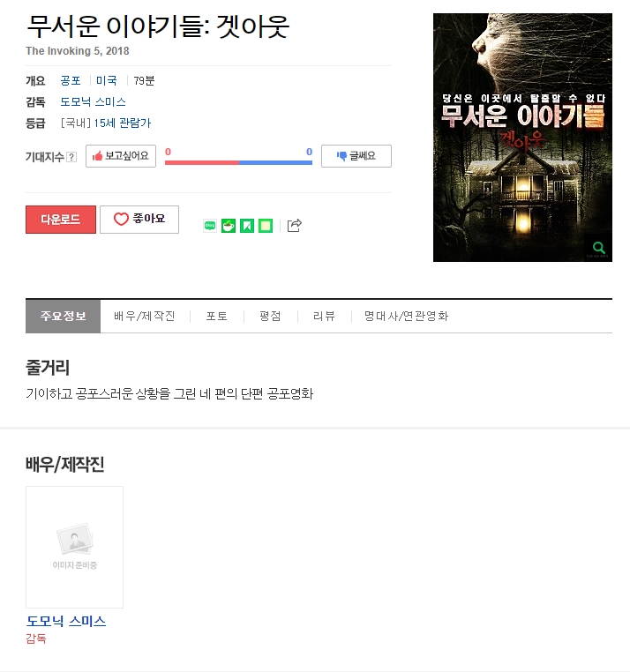The height and width of the screenshot is (672, 630).
Task: Toggle the 좋아요 heart button
Action: pos(139,220)
